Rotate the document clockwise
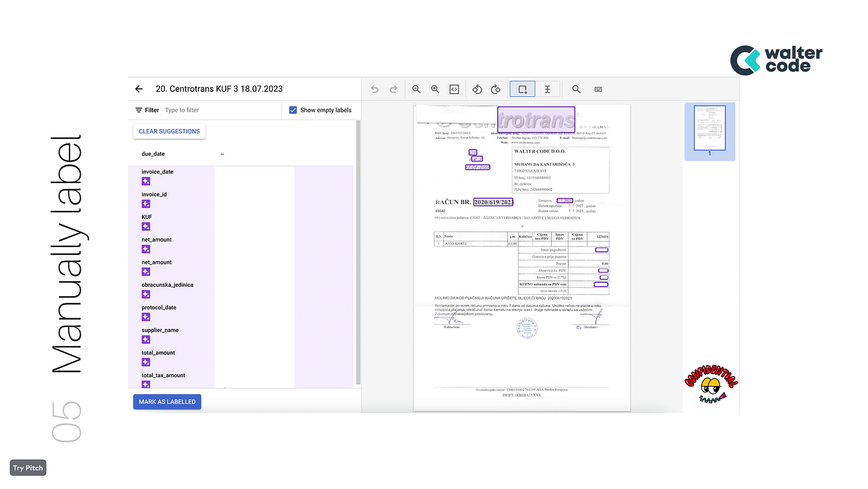Screen dimensions: 868x489 tap(495, 89)
